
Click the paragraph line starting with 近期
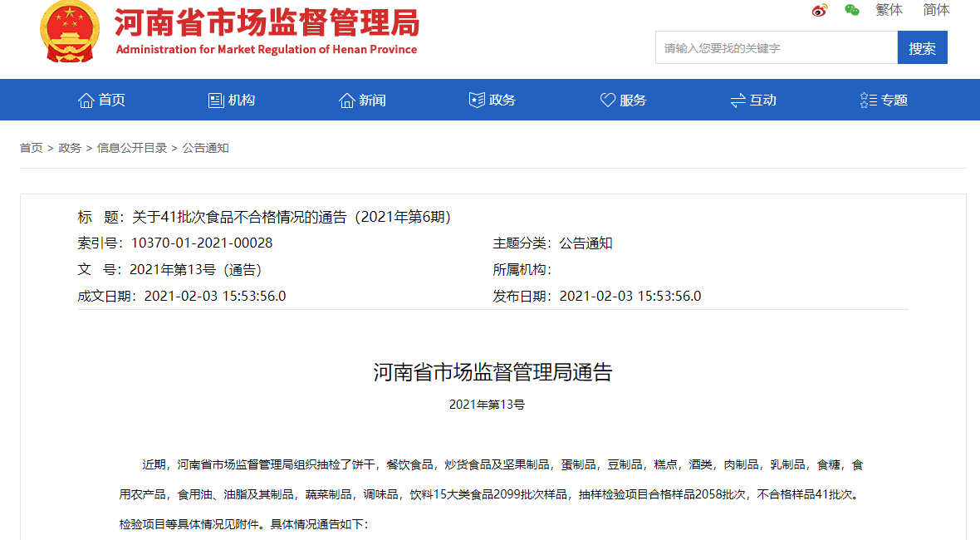[502, 465]
